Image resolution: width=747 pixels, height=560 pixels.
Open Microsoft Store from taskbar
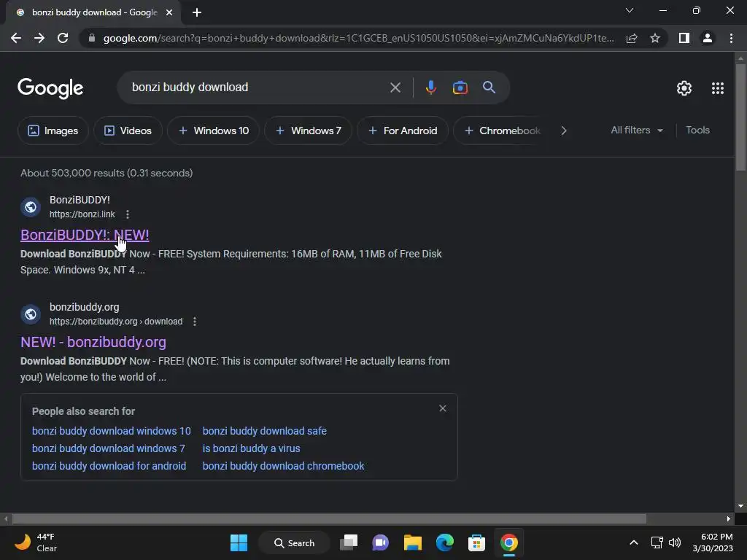476,542
